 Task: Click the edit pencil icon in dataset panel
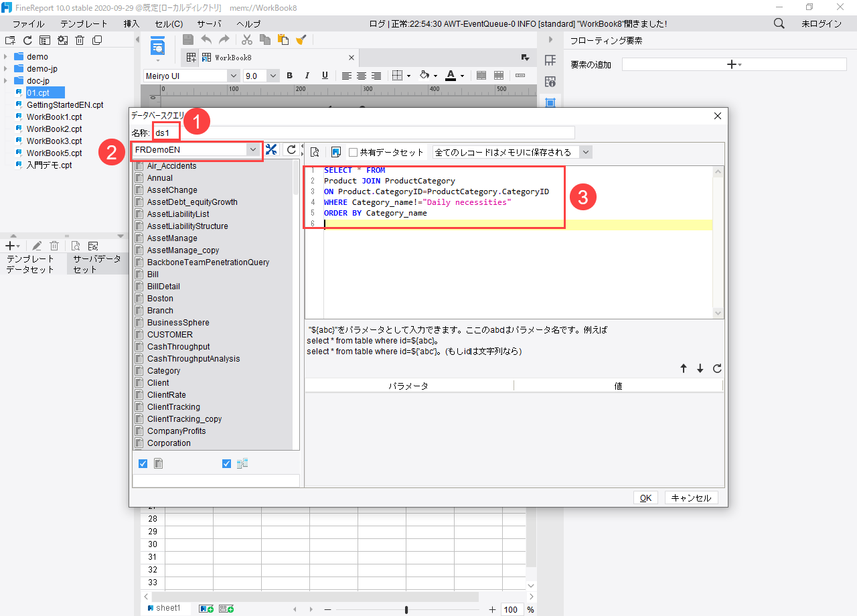[x=37, y=246]
